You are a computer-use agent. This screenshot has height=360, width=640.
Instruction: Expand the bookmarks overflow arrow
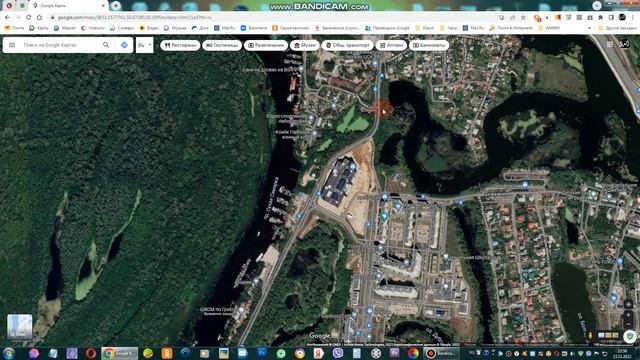pos(589,28)
